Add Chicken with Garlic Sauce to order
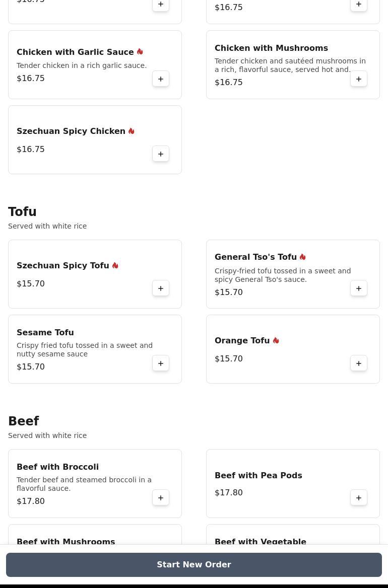Viewport: 388px width, 588px height. (161, 79)
